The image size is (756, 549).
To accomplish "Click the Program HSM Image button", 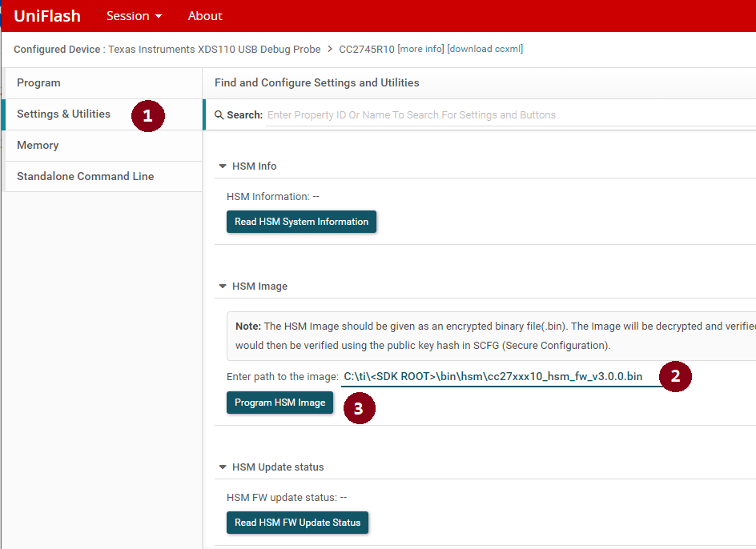I will tap(279, 403).
